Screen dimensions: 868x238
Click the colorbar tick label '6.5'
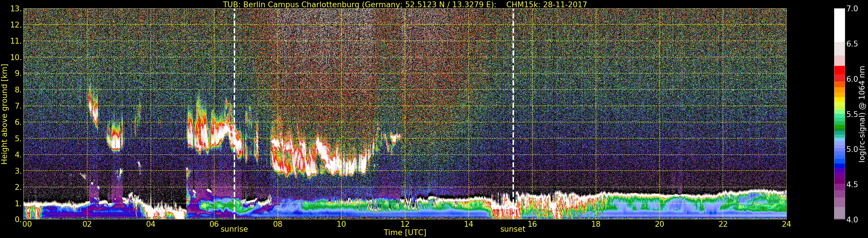pyautogui.click(x=852, y=44)
